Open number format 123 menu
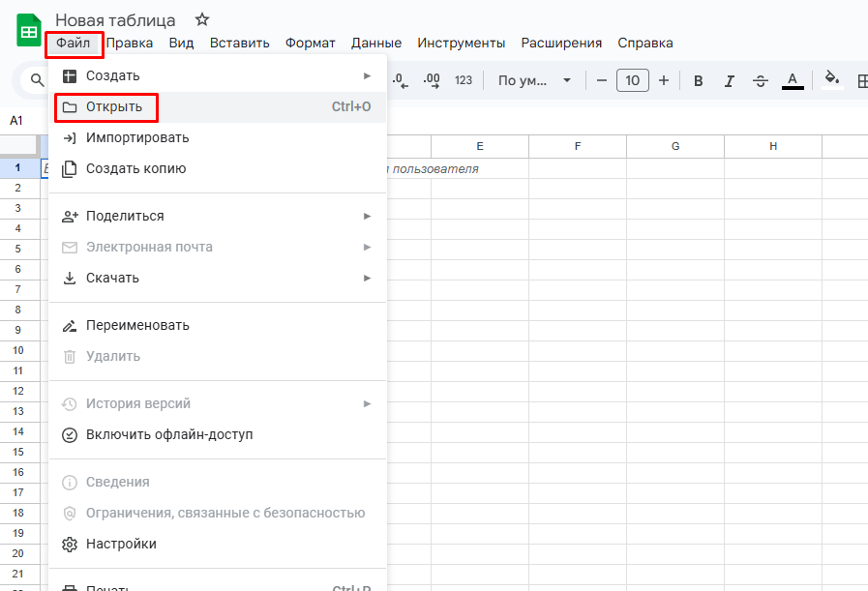Screen dimensions: 868x591 464,80
